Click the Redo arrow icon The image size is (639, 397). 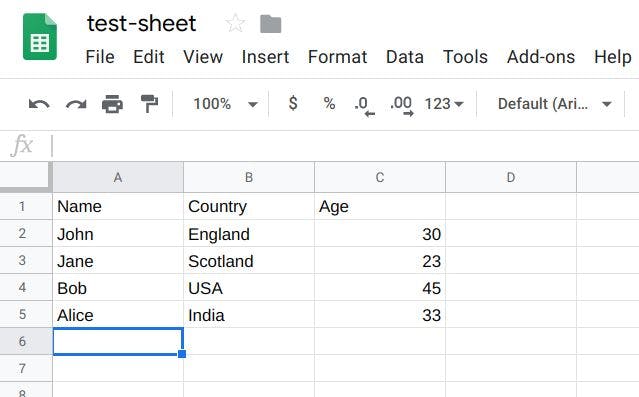[x=76, y=104]
